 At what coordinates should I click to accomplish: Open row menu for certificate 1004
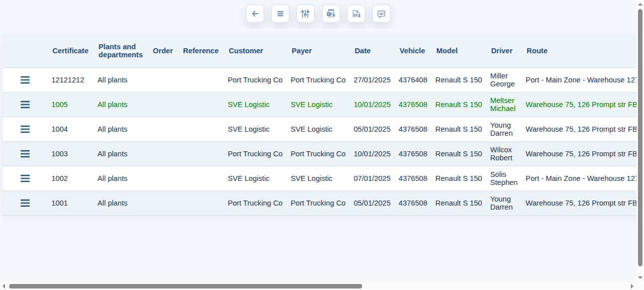click(x=25, y=129)
